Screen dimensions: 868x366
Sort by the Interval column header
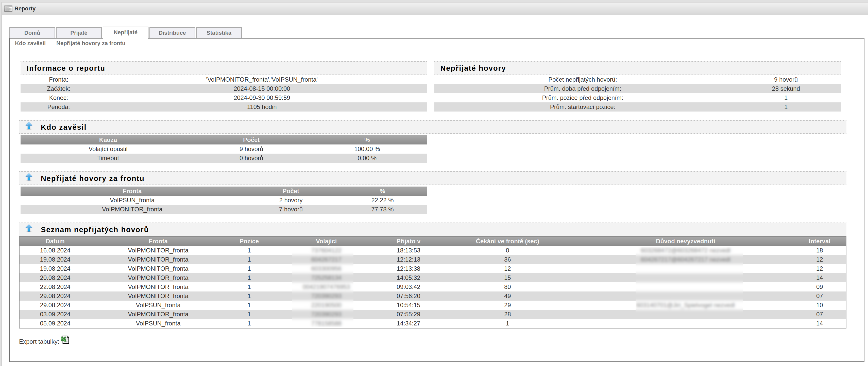(820, 241)
